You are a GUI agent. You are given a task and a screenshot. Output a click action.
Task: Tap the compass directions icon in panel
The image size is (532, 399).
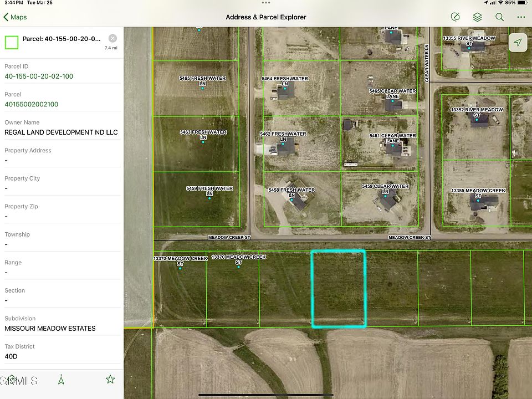click(61, 380)
